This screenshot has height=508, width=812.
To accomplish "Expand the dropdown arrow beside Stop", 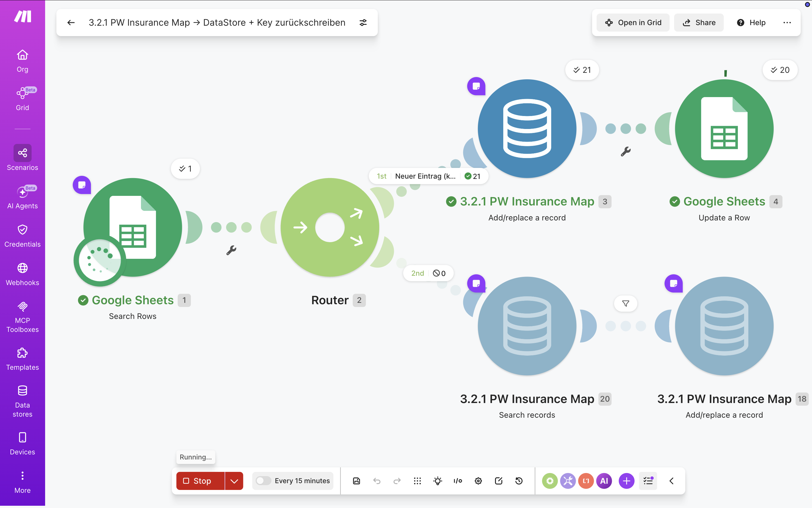I will (234, 481).
